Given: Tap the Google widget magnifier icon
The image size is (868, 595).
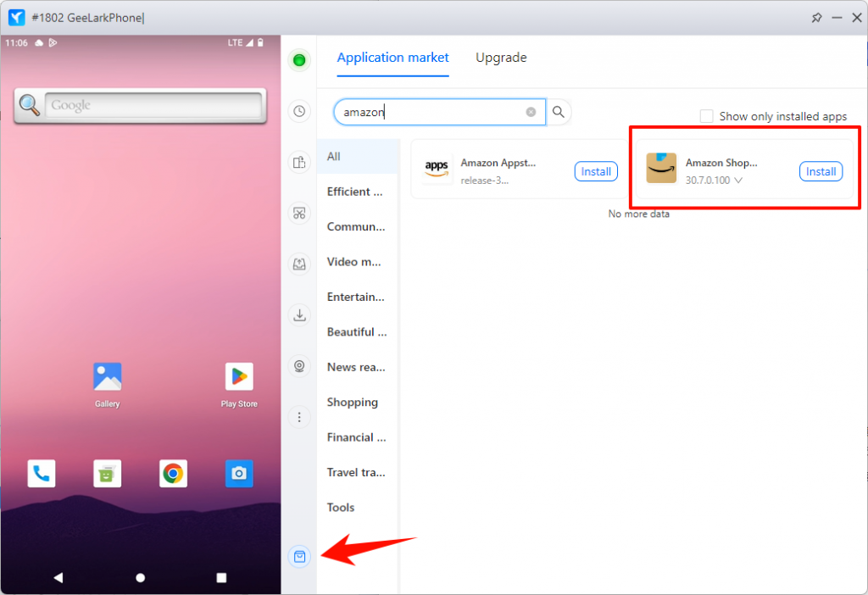Looking at the screenshot, I should point(30,105).
